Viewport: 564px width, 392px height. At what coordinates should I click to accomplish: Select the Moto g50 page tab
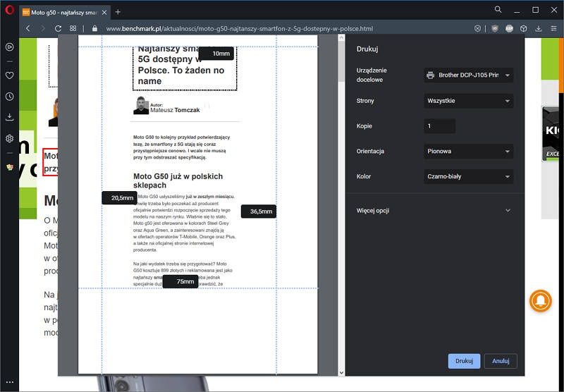[x=65, y=13]
